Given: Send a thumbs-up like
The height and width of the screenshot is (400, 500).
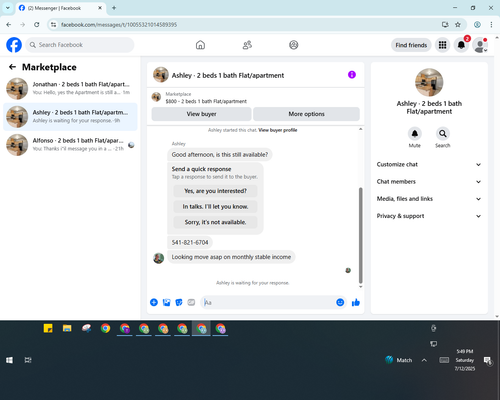Looking at the screenshot, I should pyautogui.click(x=356, y=302).
